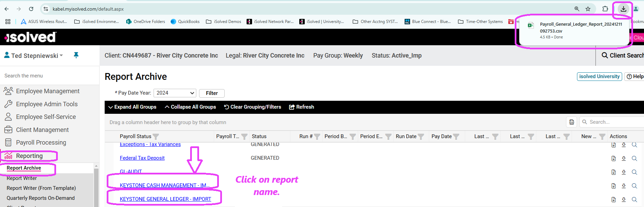Select Report Writer in the Reporting submenu

pyautogui.click(x=22, y=178)
